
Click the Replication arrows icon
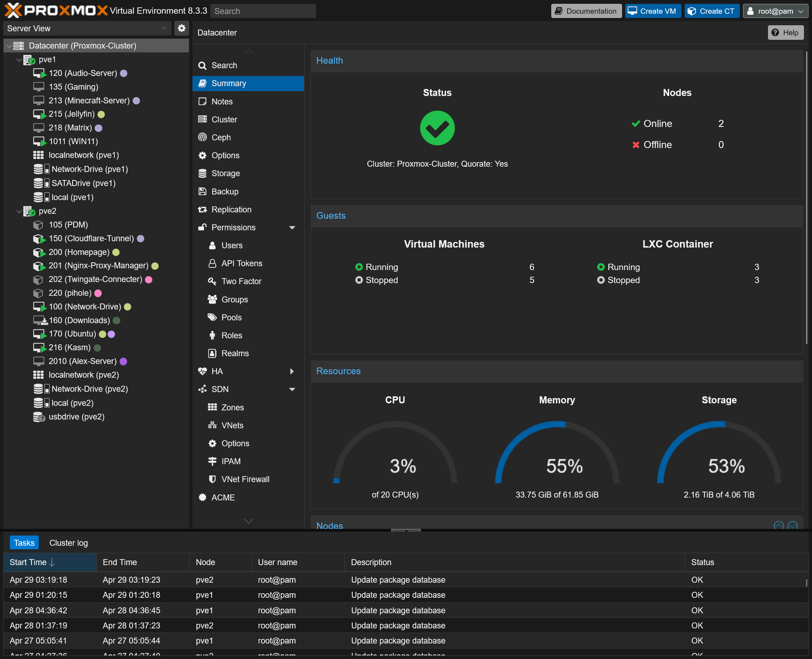tap(202, 210)
